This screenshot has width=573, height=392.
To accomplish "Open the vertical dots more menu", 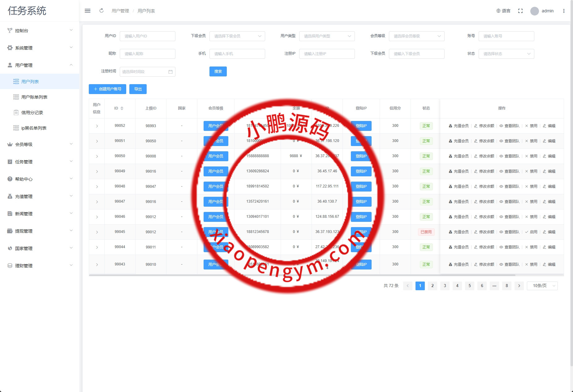I will [564, 11].
